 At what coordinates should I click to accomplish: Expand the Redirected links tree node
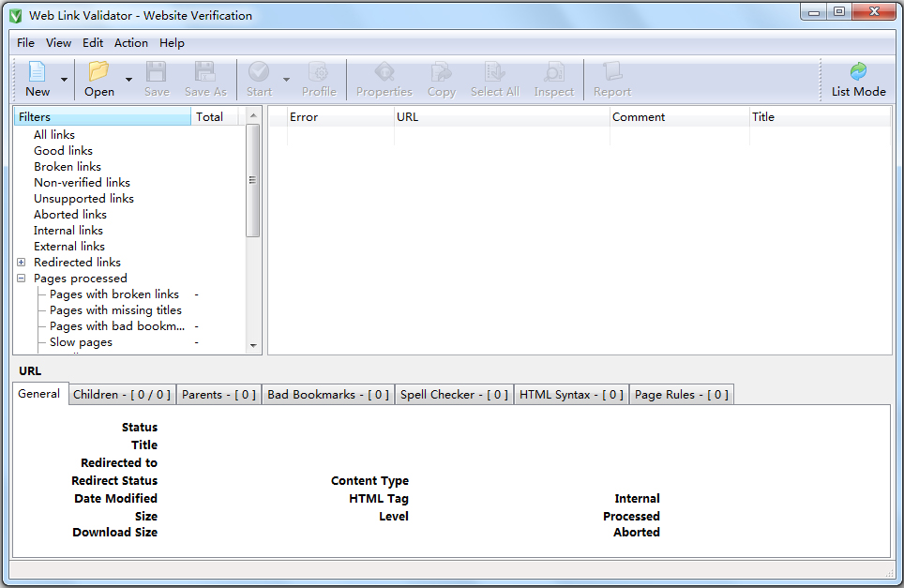tap(22, 263)
